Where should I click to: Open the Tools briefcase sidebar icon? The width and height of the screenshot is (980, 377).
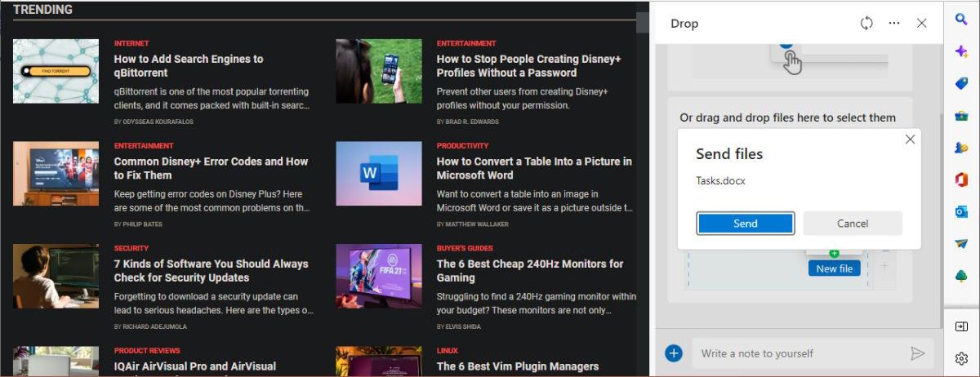click(x=961, y=116)
